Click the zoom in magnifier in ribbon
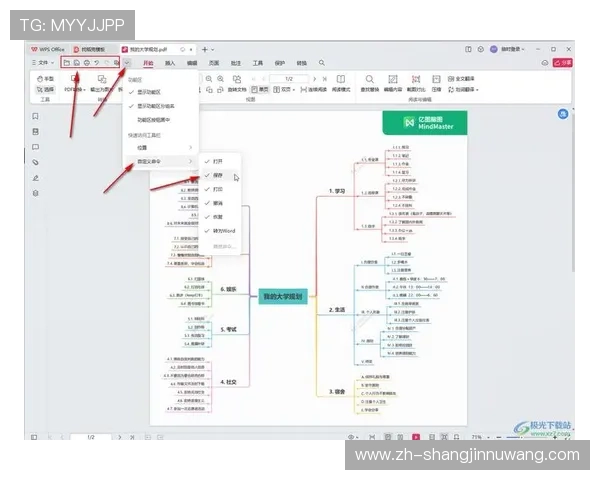Image resolution: width=600 pixels, height=480 pixels. [x=220, y=79]
